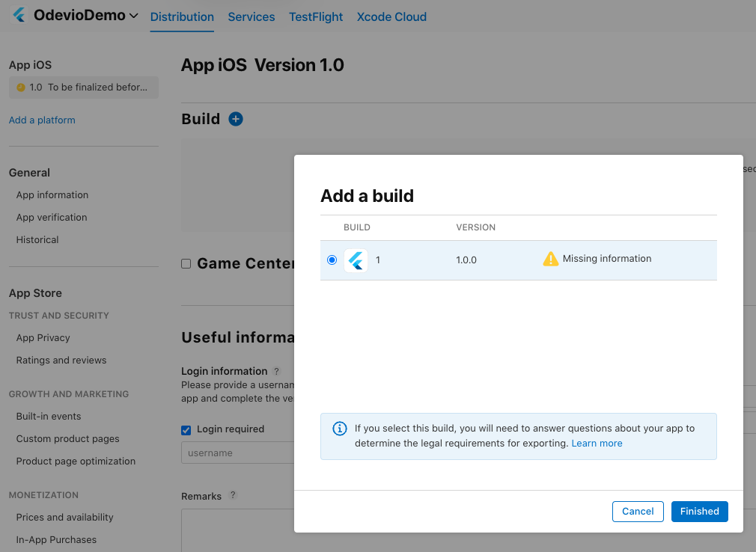This screenshot has height=552, width=756.
Task: Click help icon next to Remarks
Action: pos(232,496)
